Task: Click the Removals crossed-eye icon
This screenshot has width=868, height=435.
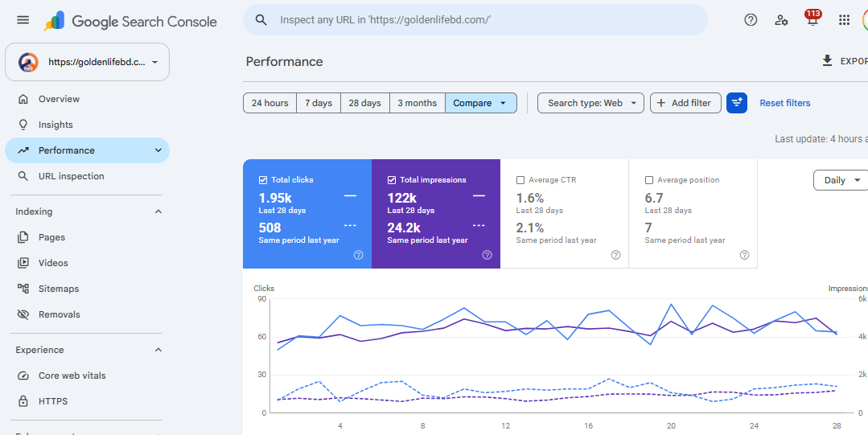Action: coord(23,314)
